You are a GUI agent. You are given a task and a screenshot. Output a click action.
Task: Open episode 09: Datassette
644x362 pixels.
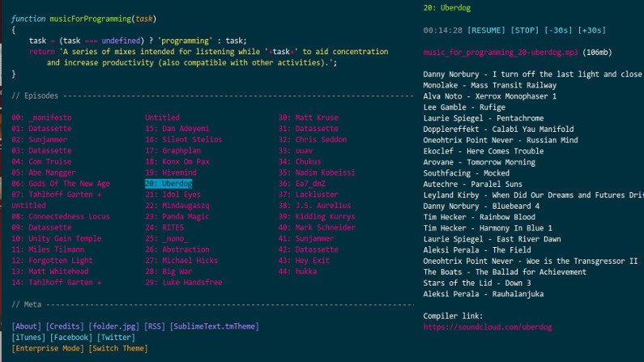[41, 228]
